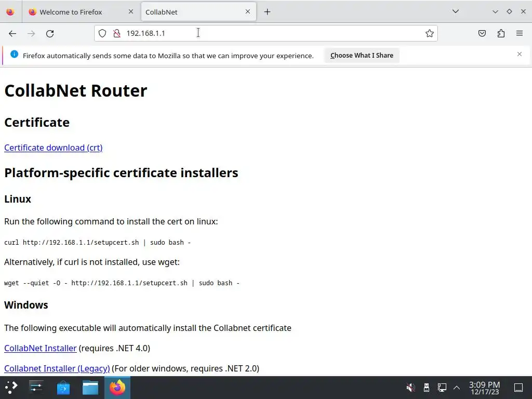Open the network connections tray icon
The width and height of the screenshot is (532, 399).
[x=442, y=388]
